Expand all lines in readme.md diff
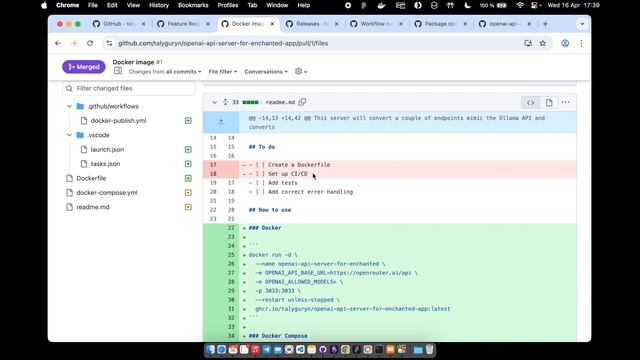Viewport: 640px width, 360px height. [x=225, y=102]
